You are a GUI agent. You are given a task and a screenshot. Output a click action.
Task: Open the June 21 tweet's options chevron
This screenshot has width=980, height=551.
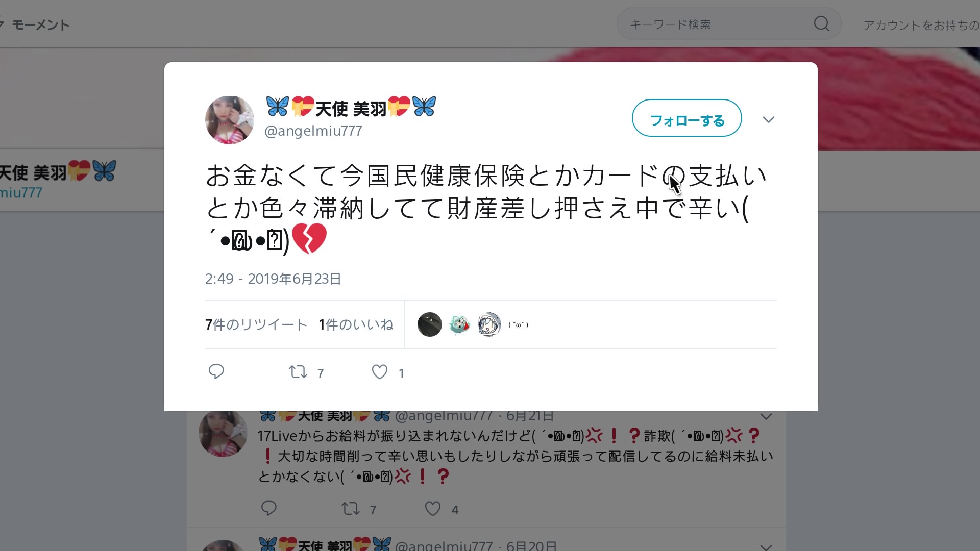tap(766, 417)
